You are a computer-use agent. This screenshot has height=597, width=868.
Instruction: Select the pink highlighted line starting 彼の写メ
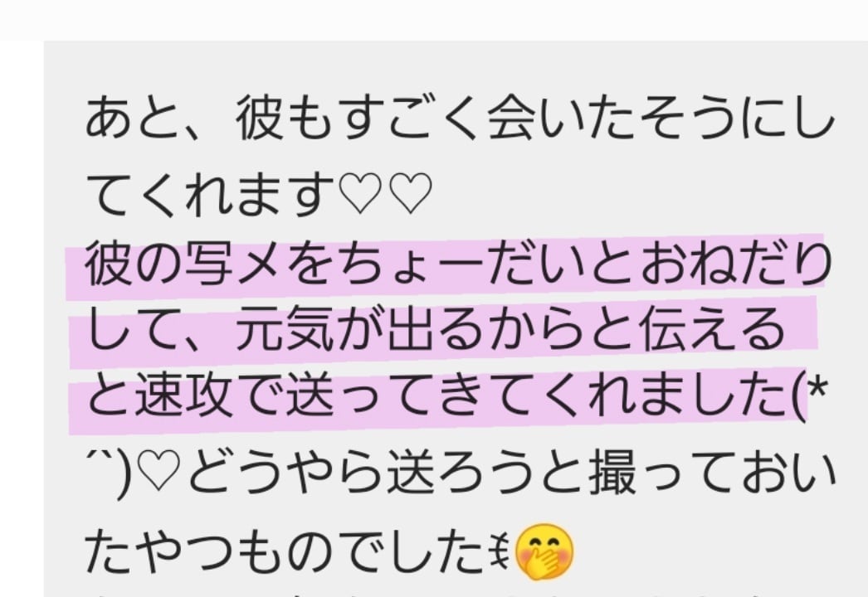(x=446, y=266)
